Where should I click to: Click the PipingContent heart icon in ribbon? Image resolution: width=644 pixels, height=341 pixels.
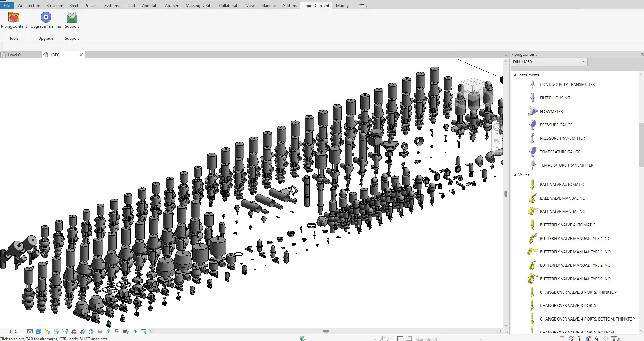tap(14, 17)
